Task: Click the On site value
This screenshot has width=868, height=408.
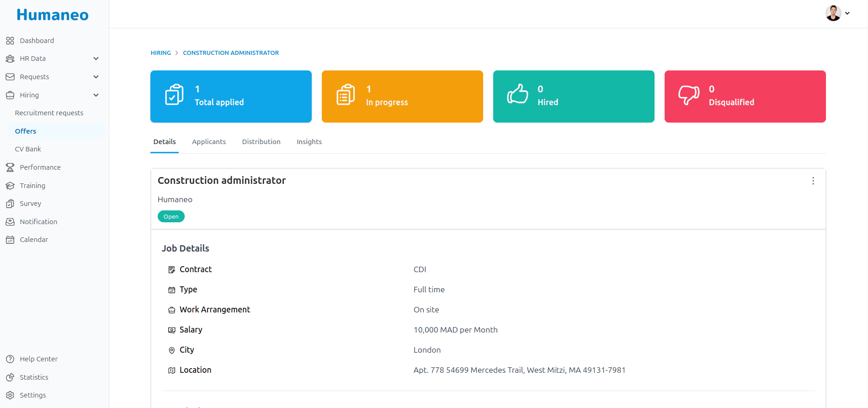Action: click(426, 310)
